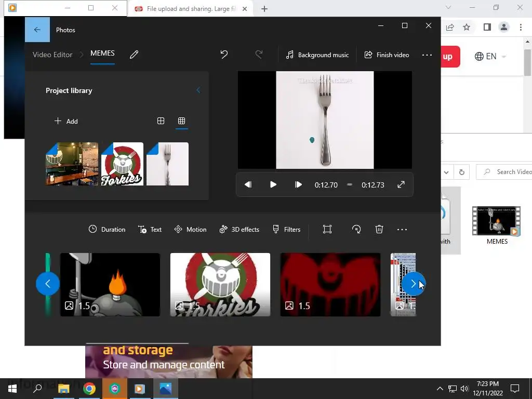Open the Chrome three-dot menu
532x399 pixels.
tap(521, 27)
